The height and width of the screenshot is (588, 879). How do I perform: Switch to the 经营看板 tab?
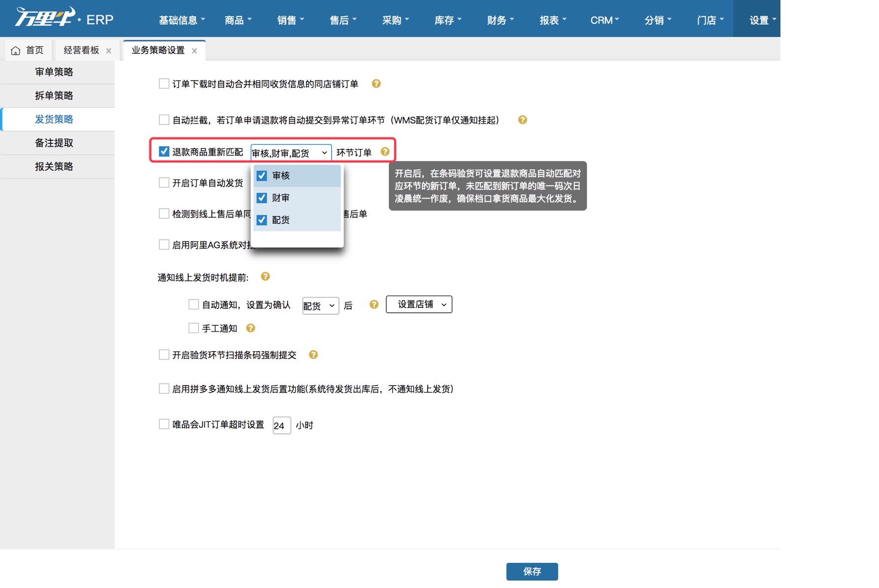coord(80,49)
